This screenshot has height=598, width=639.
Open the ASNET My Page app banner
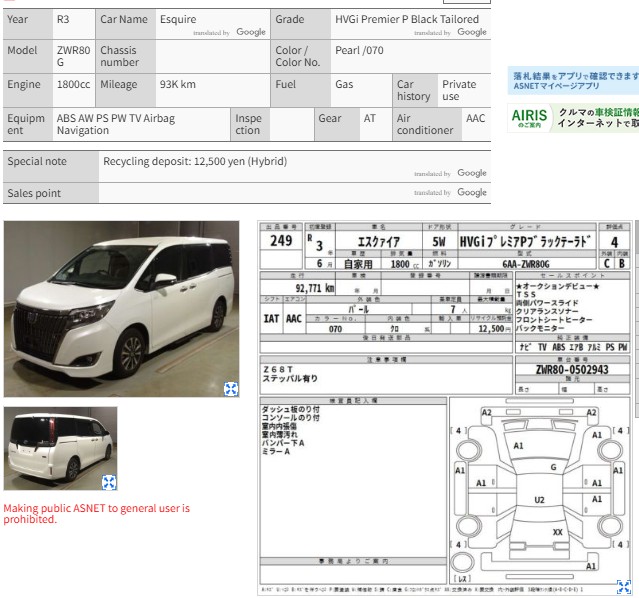(x=573, y=81)
